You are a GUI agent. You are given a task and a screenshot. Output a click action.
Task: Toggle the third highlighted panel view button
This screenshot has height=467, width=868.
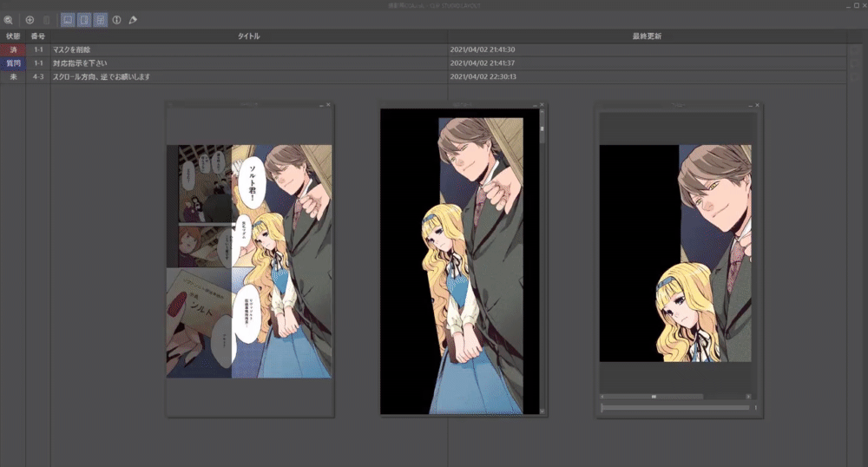(100, 20)
